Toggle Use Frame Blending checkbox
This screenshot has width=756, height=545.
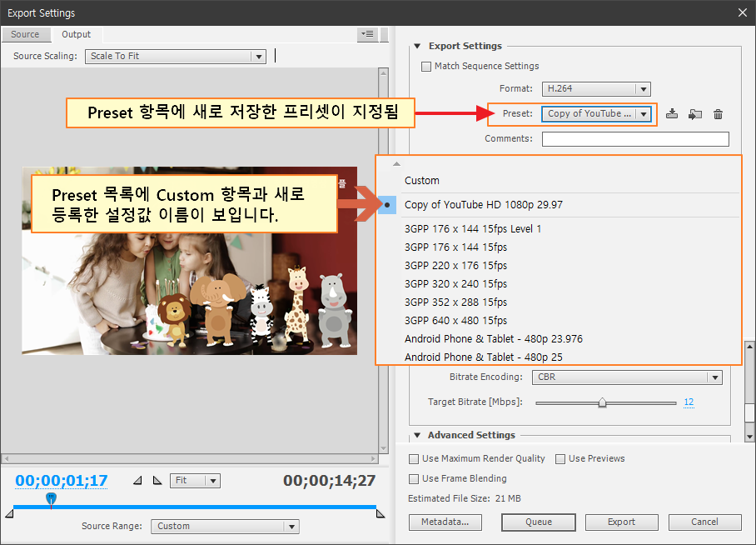414,479
